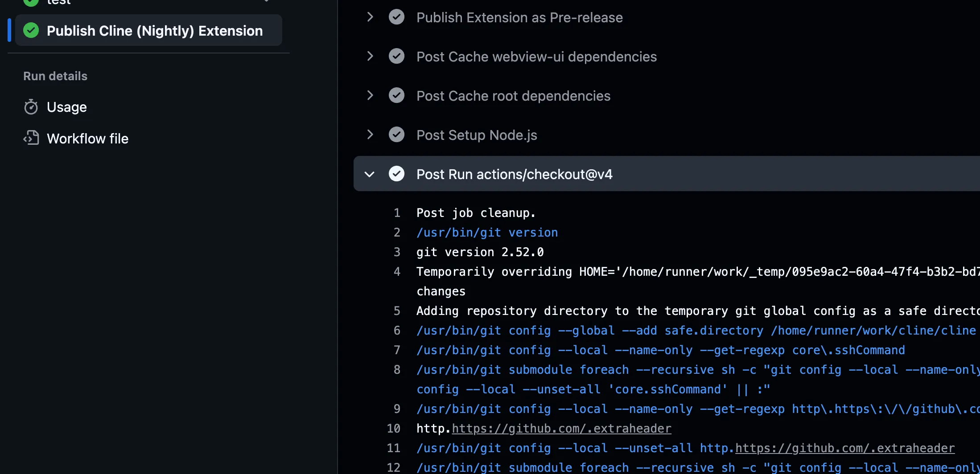Expand the Publish Extension as Pre-release step

(x=370, y=17)
